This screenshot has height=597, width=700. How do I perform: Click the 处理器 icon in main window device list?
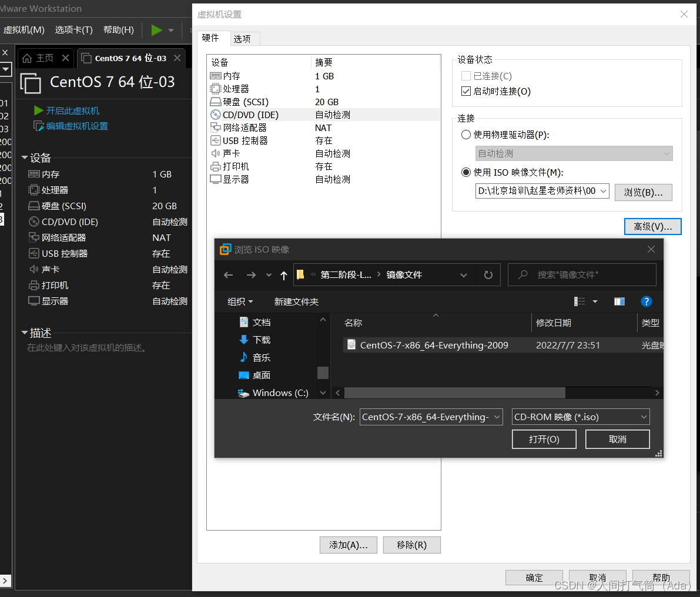[x=34, y=190]
